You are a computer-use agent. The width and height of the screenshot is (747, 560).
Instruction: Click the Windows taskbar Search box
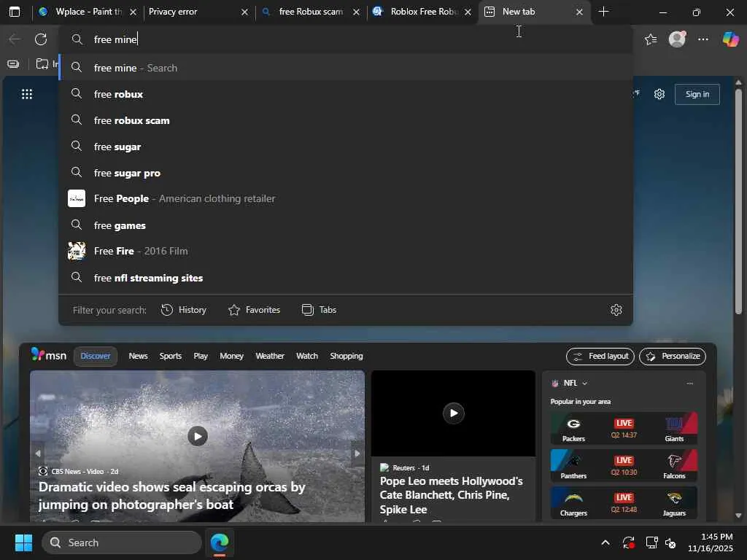point(122,542)
